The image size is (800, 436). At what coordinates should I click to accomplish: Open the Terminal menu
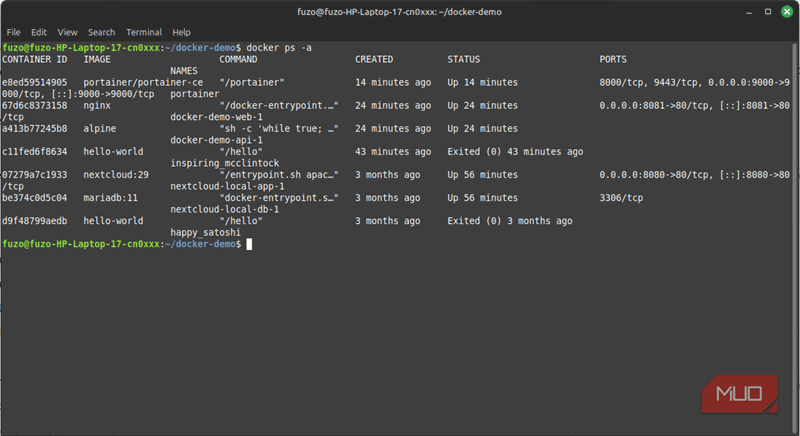coord(144,32)
